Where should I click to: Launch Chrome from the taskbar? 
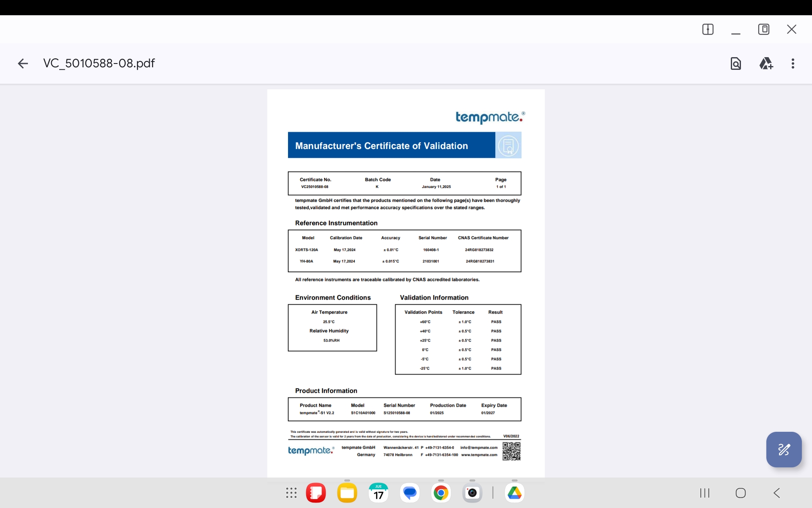click(x=441, y=493)
